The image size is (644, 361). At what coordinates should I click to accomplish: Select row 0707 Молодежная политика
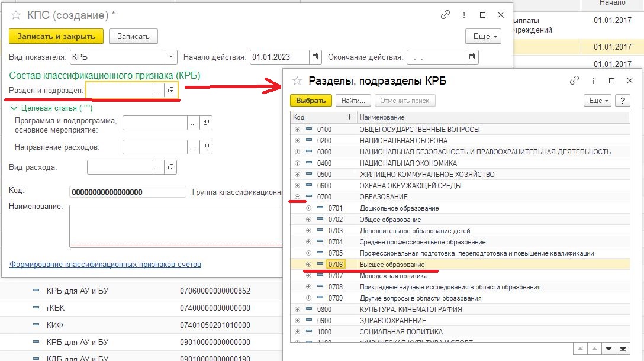click(x=460, y=276)
